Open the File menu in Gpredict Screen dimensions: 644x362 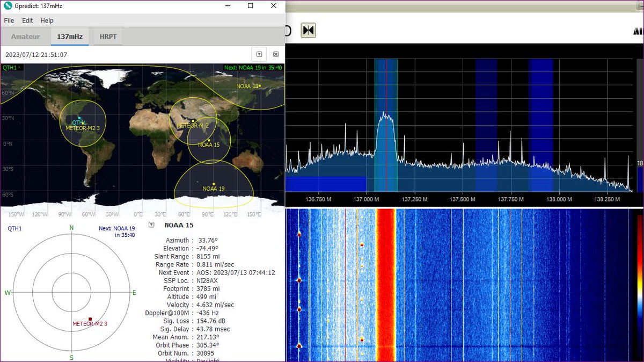(x=9, y=20)
